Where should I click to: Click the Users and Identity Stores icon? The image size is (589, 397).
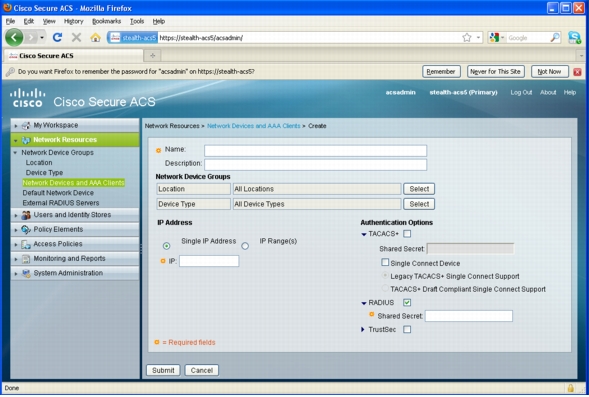click(26, 215)
